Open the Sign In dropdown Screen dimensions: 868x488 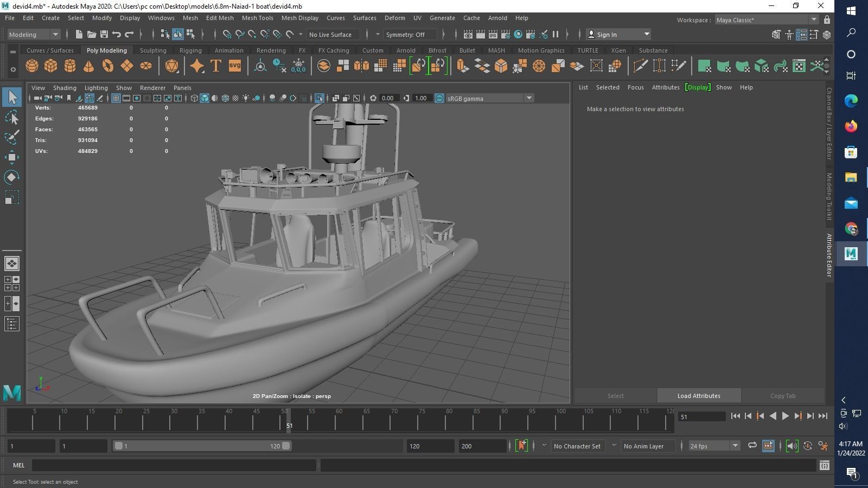pos(618,34)
